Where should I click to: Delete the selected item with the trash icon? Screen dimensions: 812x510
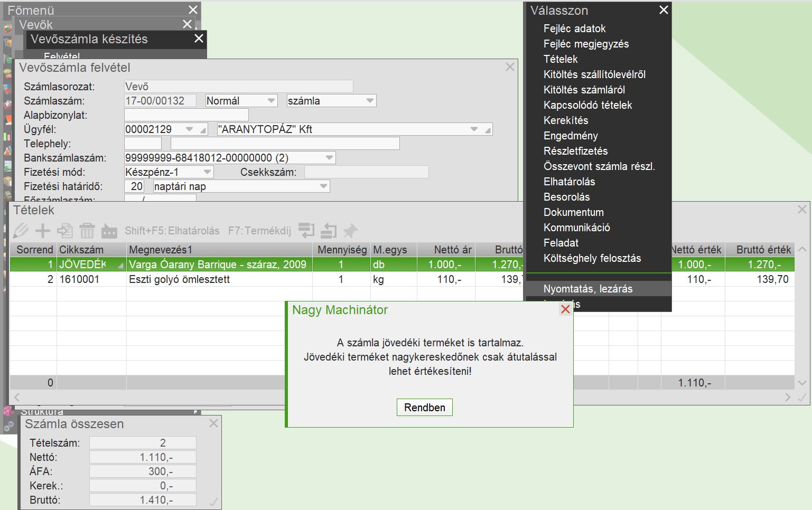pyautogui.click(x=87, y=231)
